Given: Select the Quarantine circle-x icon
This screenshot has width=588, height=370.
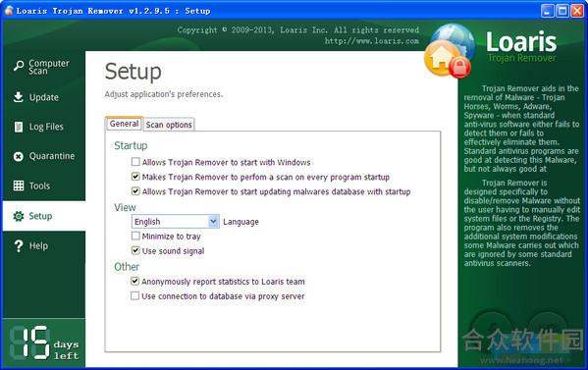Looking at the screenshot, I should 18,156.
